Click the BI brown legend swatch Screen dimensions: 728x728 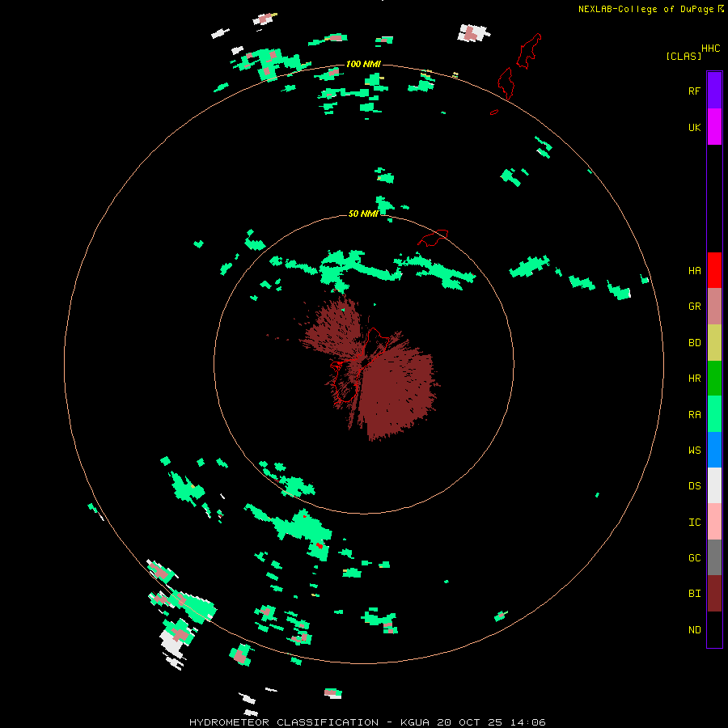[714, 594]
